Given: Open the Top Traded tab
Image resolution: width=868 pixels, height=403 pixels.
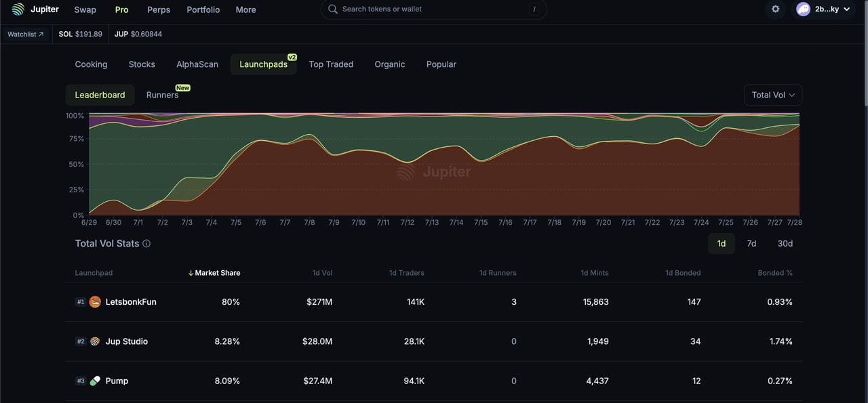Looking at the screenshot, I should click(331, 64).
